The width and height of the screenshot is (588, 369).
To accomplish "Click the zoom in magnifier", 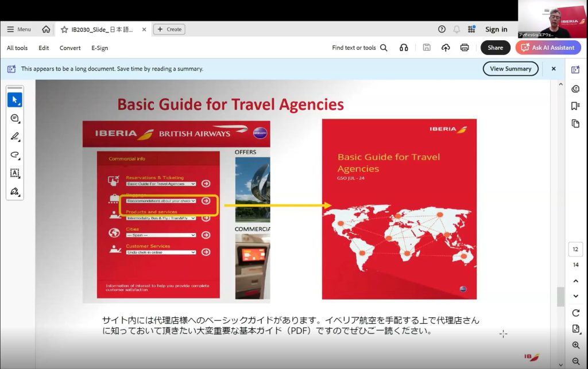I will point(575,345).
